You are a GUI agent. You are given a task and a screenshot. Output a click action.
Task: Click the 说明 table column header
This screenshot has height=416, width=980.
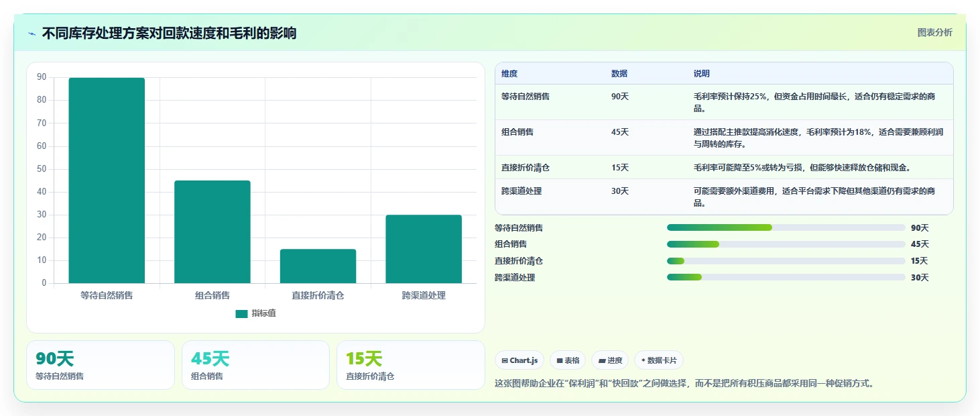point(702,74)
